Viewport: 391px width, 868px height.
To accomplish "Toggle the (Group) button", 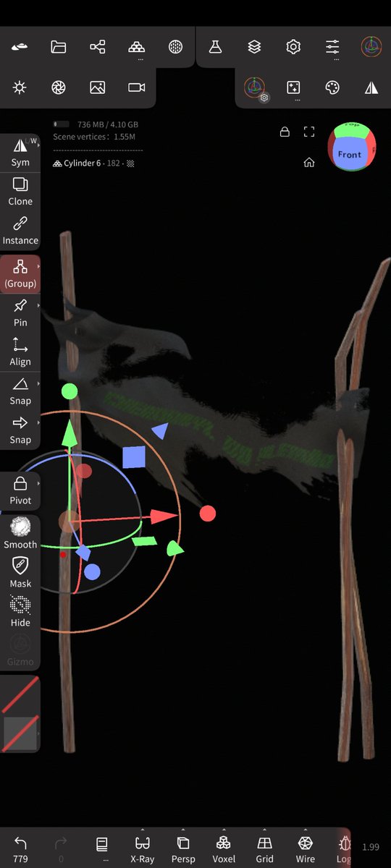I will [20, 274].
